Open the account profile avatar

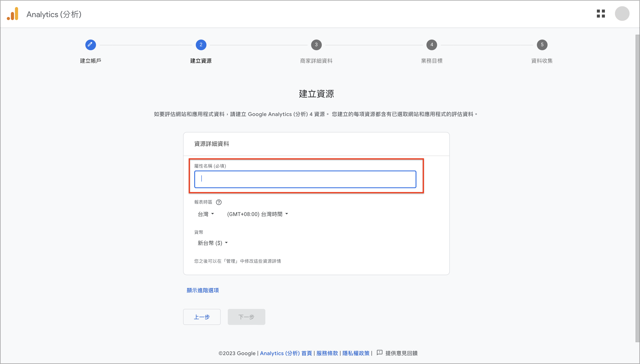[x=622, y=14]
